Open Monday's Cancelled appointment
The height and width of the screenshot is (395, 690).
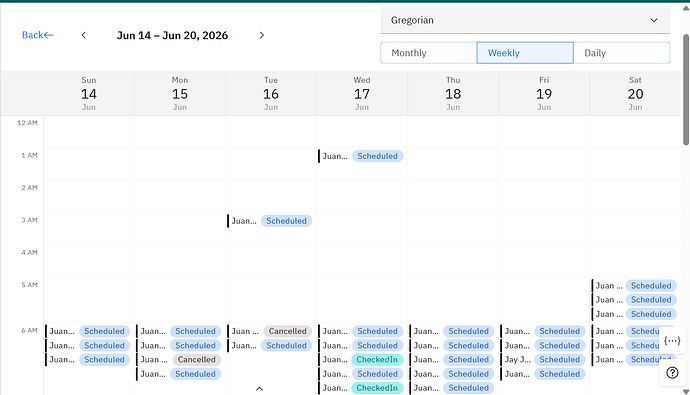pyautogui.click(x=179, y=360)
